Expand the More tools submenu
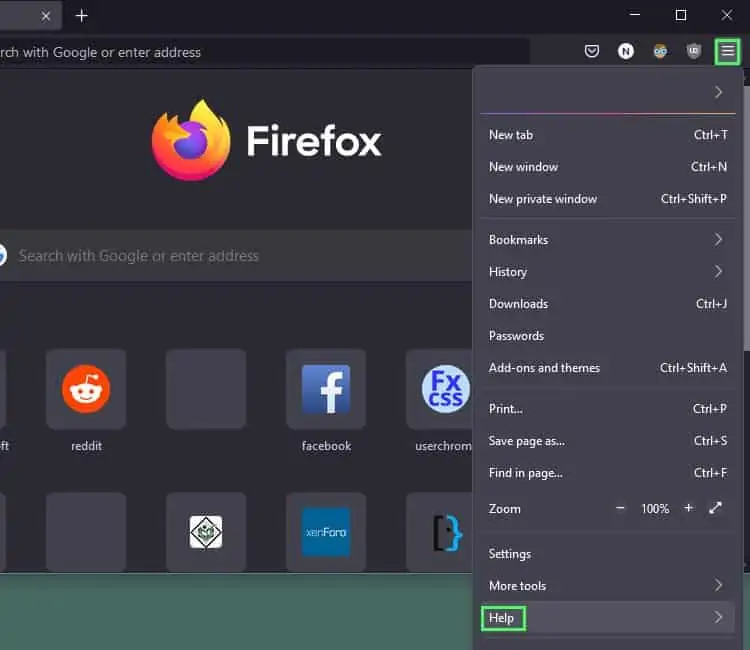 (607, 585)
